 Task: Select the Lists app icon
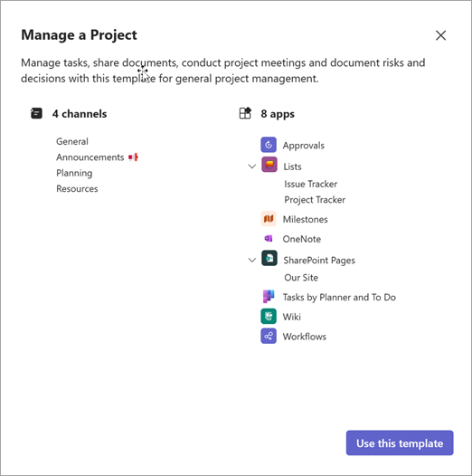269,165
